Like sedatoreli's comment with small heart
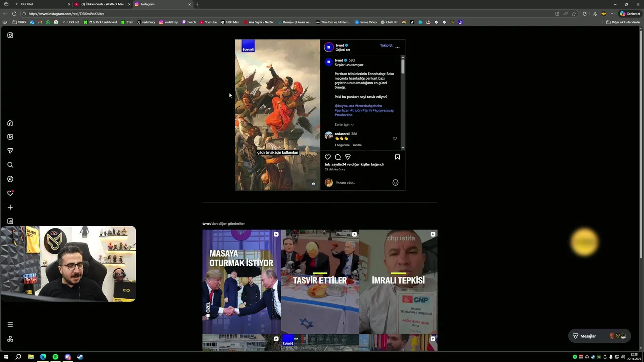Screen dimensions: 644x362 [x=395, y=139]
